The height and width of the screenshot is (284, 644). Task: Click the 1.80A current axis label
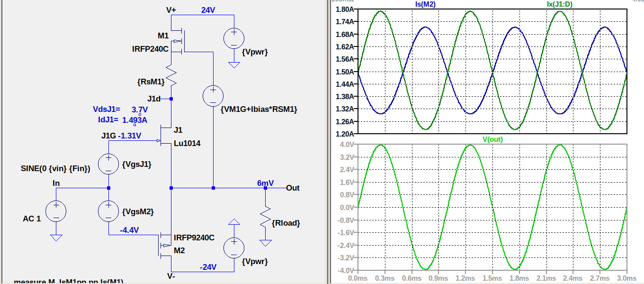344,9
